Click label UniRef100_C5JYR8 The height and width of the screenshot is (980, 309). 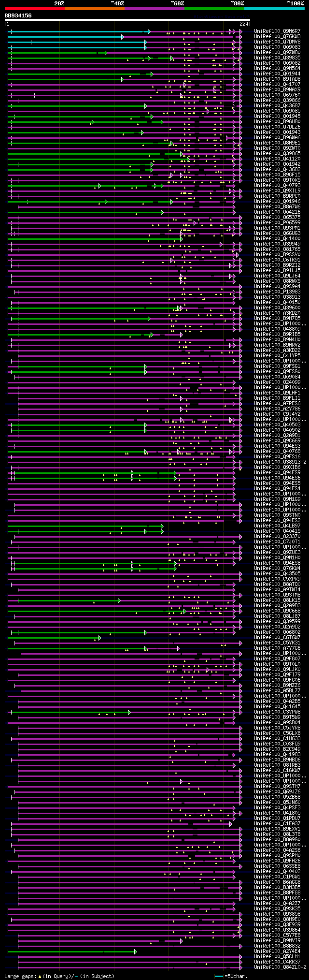(x=277, y=728)
